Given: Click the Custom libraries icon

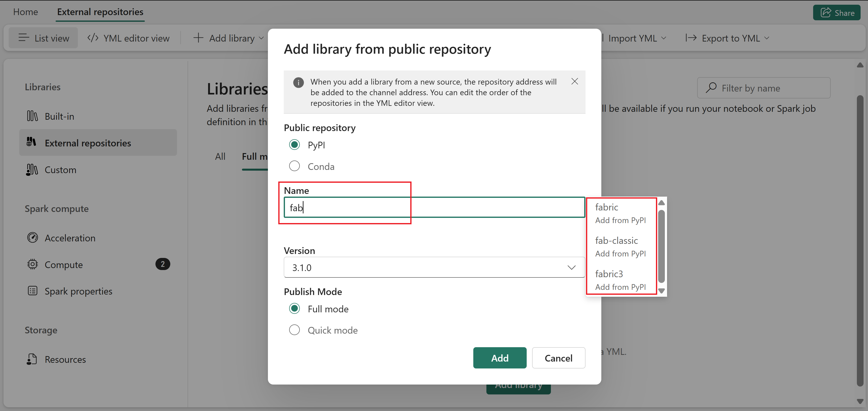Looking at the screenshot, I should (32, 170).
